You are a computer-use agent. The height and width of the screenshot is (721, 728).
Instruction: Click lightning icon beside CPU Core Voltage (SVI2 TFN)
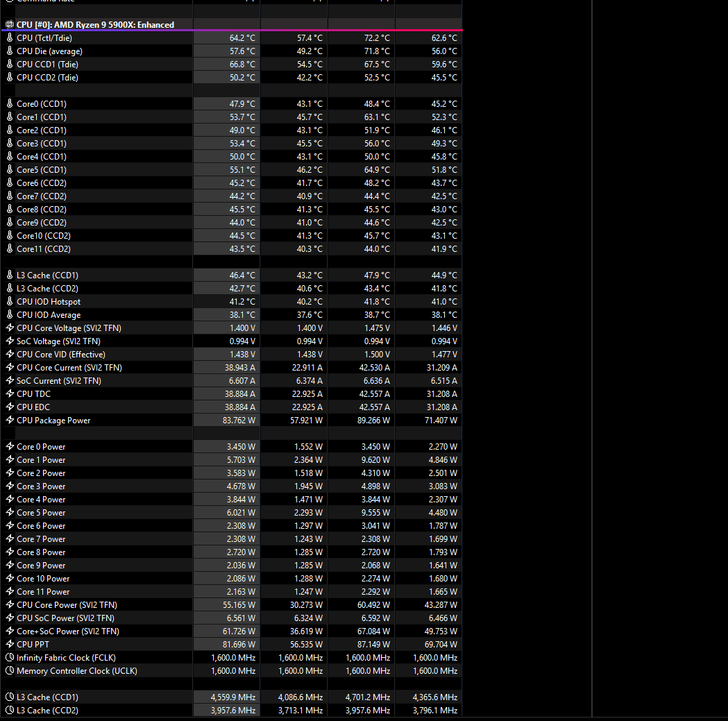tap(9, 328)
